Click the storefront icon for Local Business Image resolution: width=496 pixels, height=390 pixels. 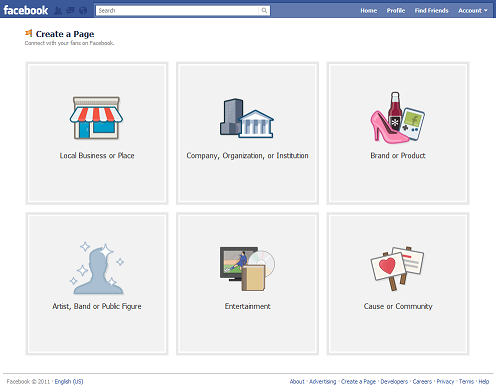pos(96,118)
